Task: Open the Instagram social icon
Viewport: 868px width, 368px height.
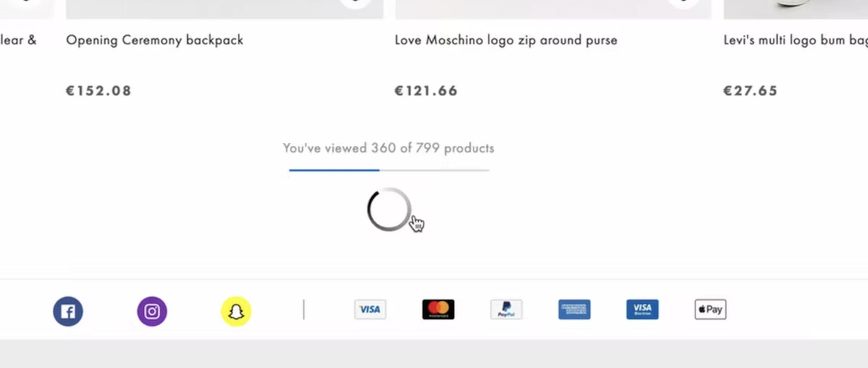Action: pos(152,312)
